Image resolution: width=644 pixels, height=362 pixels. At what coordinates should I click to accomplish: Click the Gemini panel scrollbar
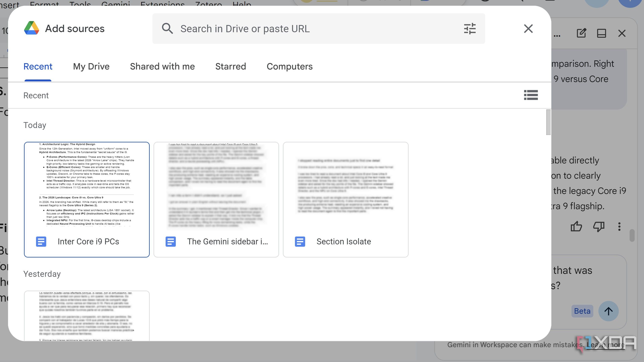[632, 235]
